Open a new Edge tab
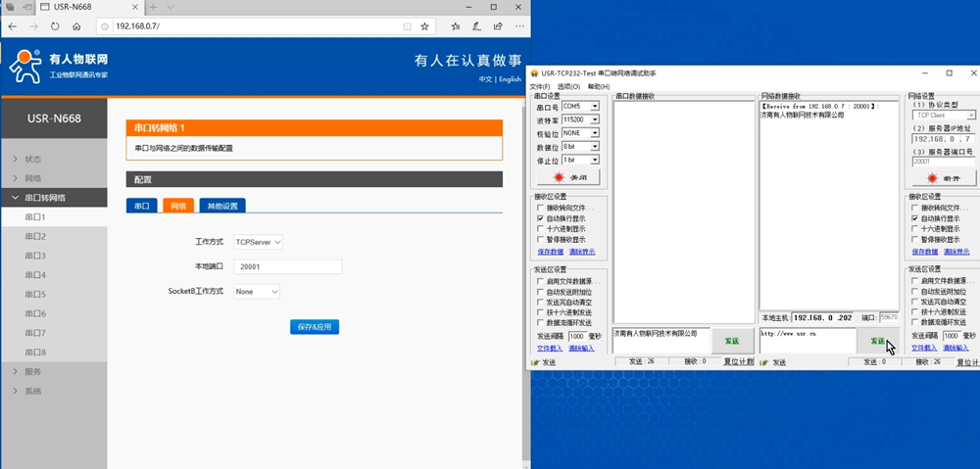Viewport: 980px width, 469px height. (x=153, y=7)
